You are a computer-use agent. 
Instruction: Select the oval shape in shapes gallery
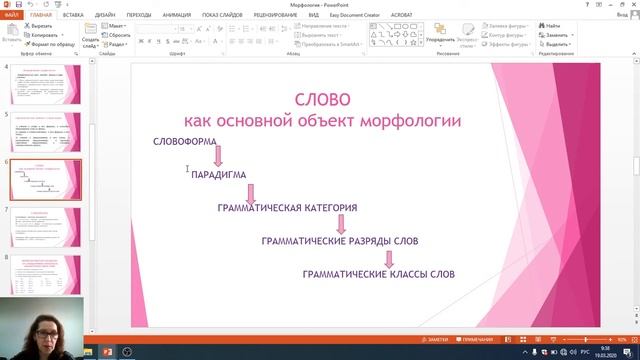pyautogui.click(x=405, y=27)
